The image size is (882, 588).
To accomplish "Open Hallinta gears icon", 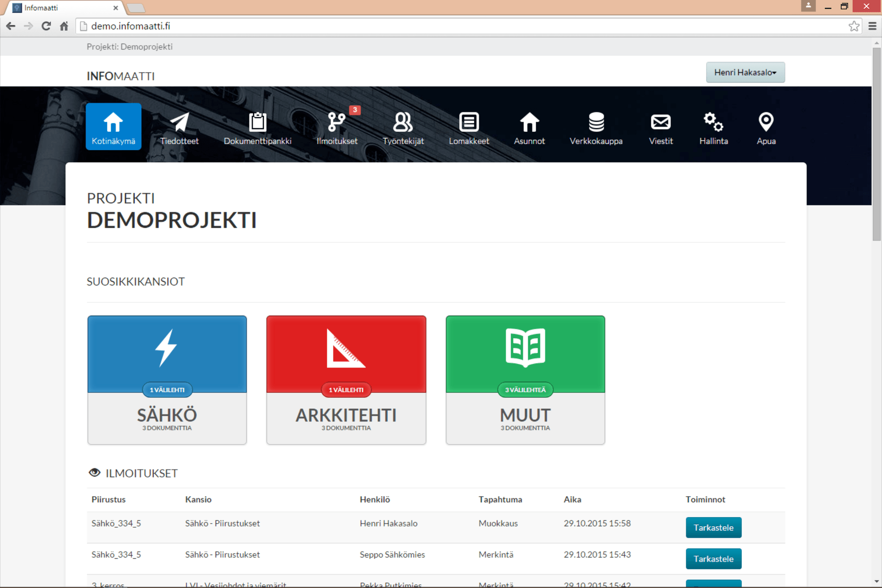I will click(713, 122).
